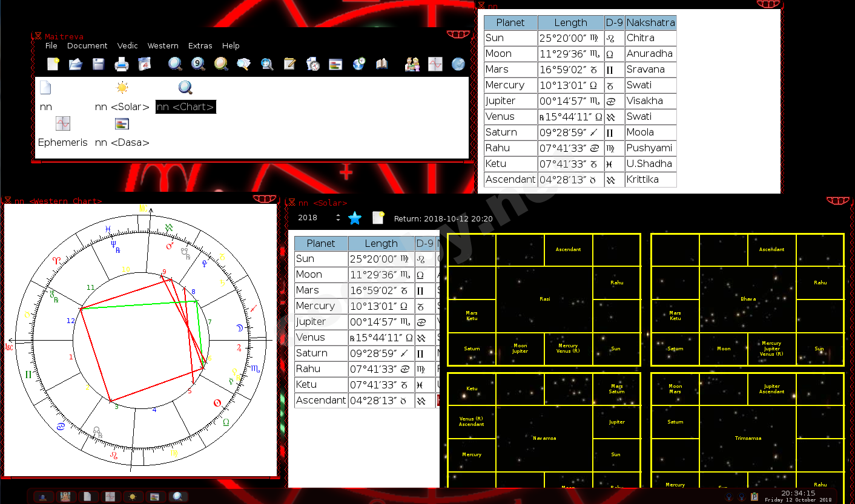Screen dimensions: 855x504
Task: Save using the floppy disk icon
Action: click(x=98, y=64)
